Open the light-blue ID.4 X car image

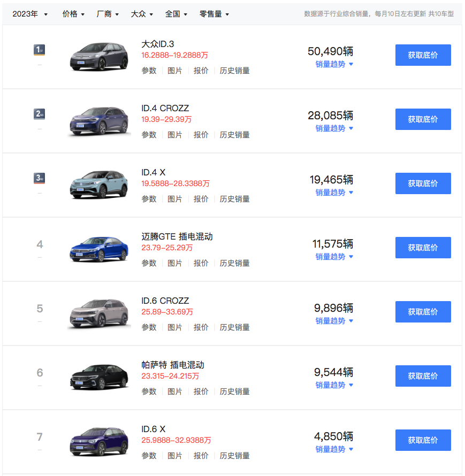tap(99, 185)
